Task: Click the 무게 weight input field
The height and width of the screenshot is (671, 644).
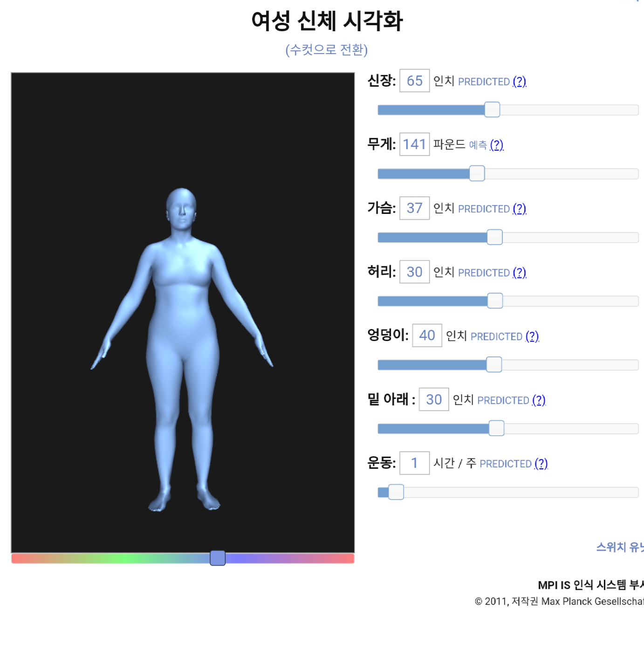Action: [x=414, y=144]
